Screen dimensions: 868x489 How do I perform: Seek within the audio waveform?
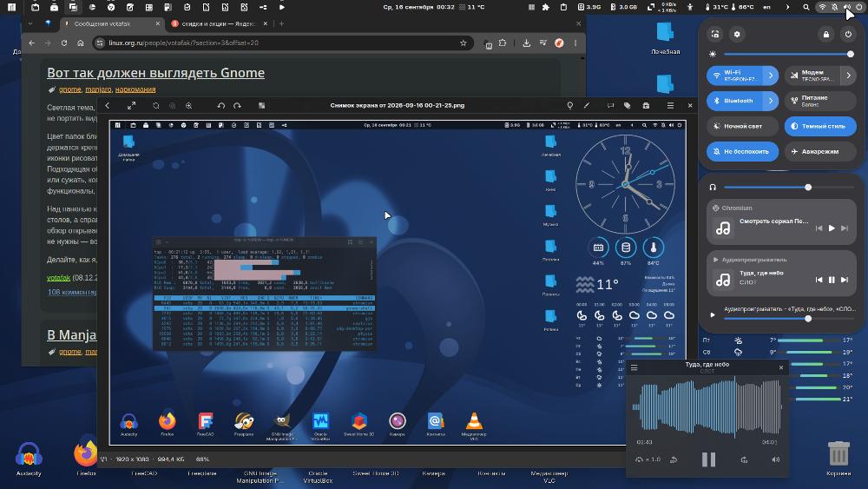[707, 407]
